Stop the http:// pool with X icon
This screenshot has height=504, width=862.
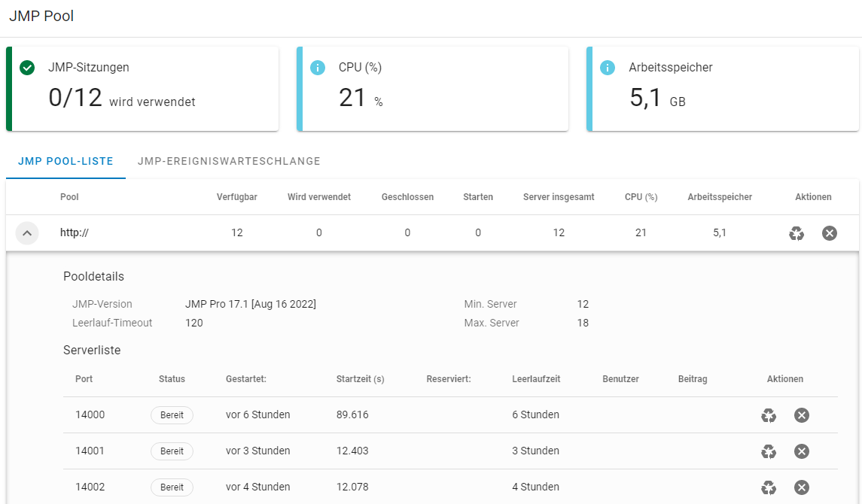point(830,233)
